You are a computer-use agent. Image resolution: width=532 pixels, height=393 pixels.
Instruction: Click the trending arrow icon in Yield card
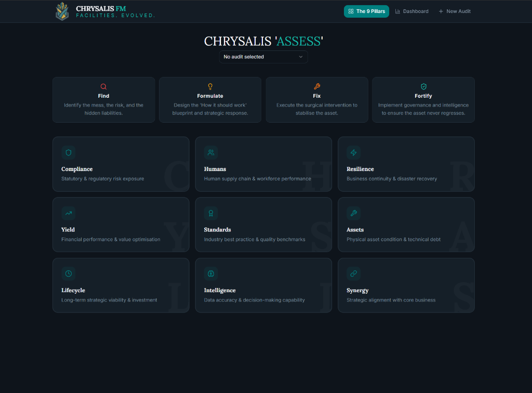[x=69, y=213]
